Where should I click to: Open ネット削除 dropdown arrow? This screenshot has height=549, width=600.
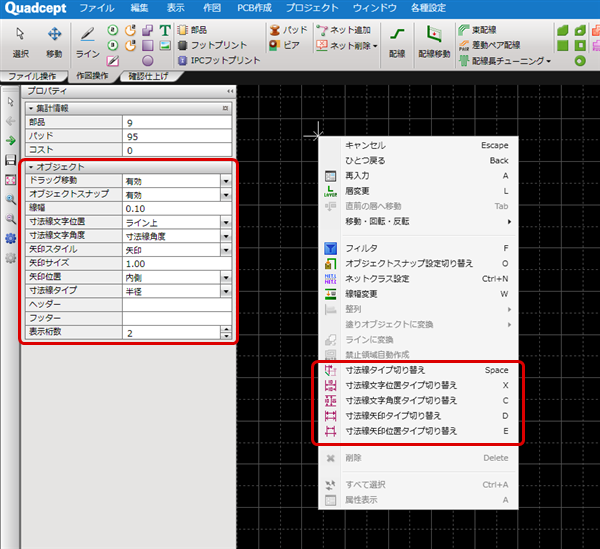[x=375, y=46]
